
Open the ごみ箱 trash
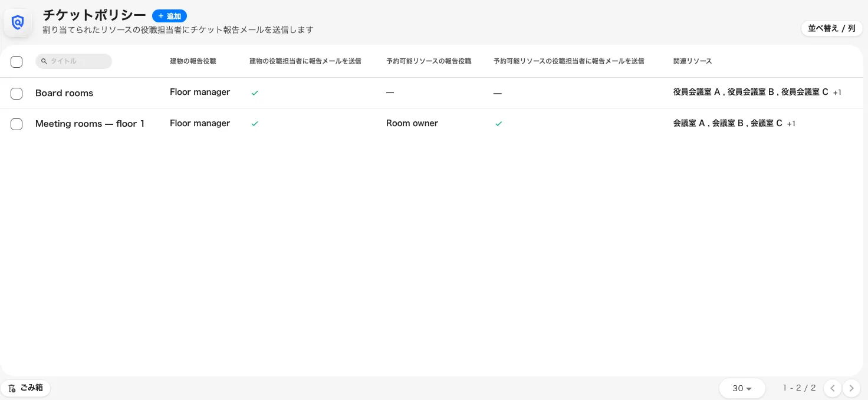[x=25, y=388]
